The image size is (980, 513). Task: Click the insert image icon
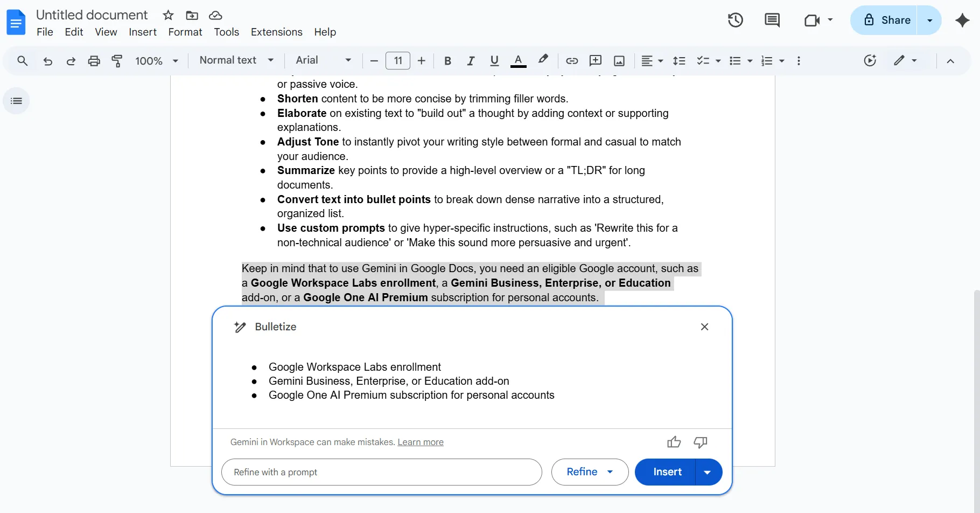[619, 61]
